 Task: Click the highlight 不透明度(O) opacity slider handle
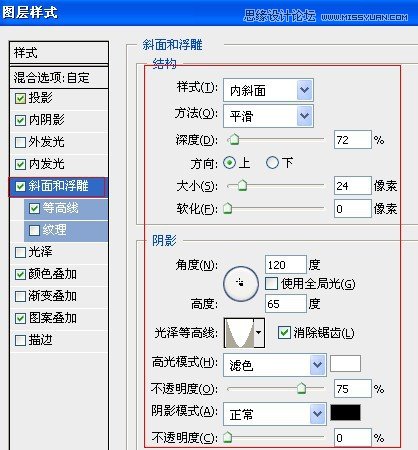tap(301, 388)
